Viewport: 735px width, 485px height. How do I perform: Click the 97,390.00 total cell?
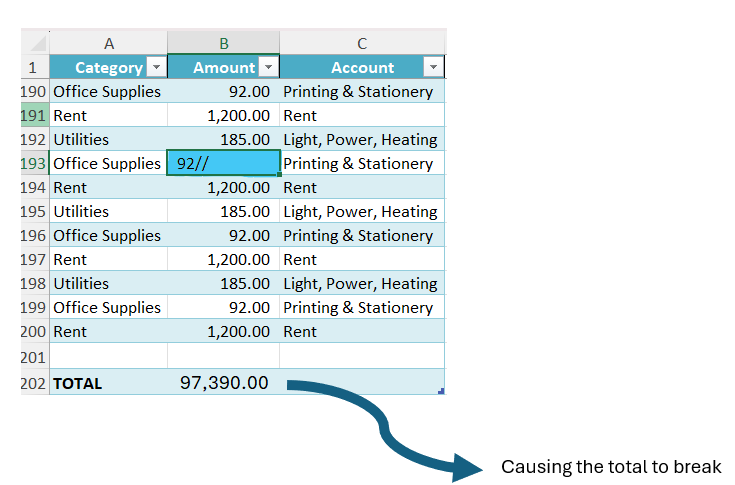point(224,382)
